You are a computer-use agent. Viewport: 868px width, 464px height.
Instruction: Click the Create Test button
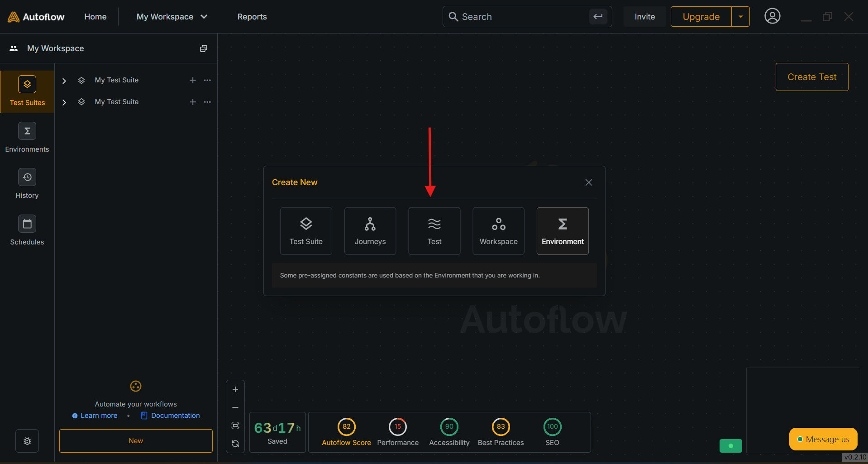(x=812, y=77)
